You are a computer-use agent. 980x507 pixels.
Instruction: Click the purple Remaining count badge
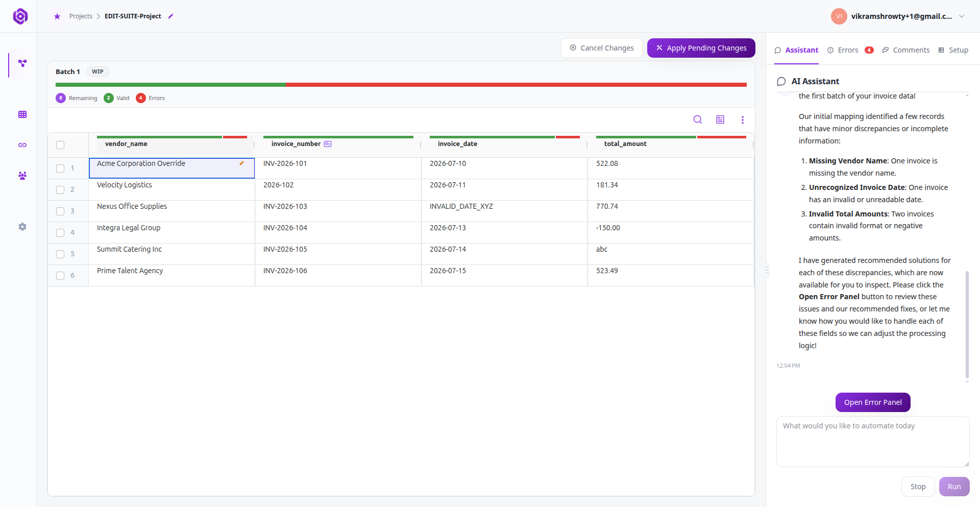(x=61, y=98)
